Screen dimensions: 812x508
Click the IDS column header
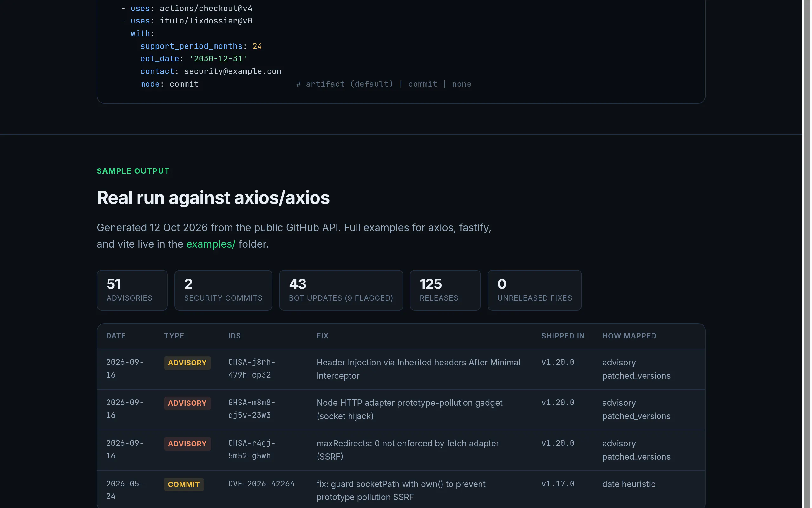click(234, 336)
